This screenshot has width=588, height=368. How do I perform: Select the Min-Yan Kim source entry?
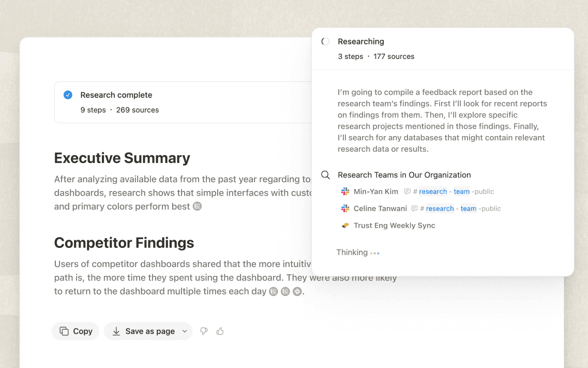(x=376, y=191)
